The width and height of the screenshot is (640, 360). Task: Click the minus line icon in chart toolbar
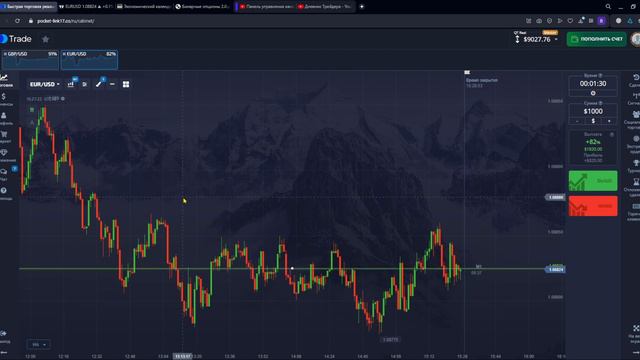pos(112,84)
